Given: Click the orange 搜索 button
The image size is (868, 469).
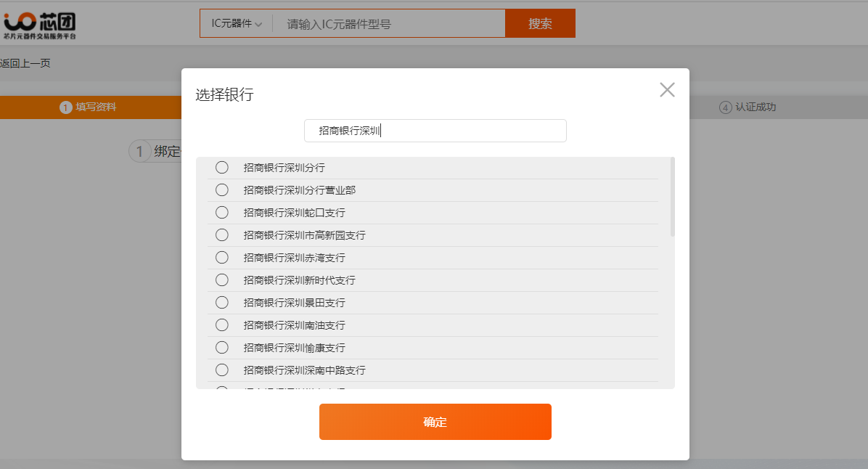Looking at the screenshot, I should click(540, 23).
